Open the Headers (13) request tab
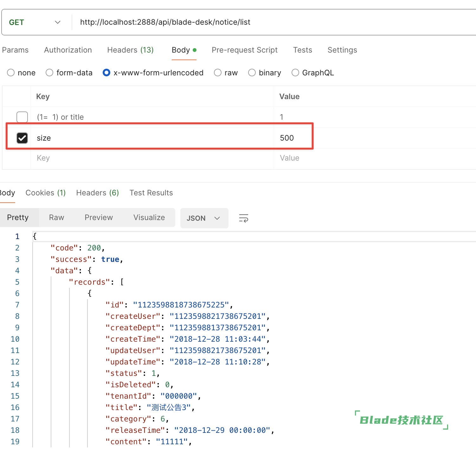The height and width of the screenshot is (449, 476). [x=130, y=50]
